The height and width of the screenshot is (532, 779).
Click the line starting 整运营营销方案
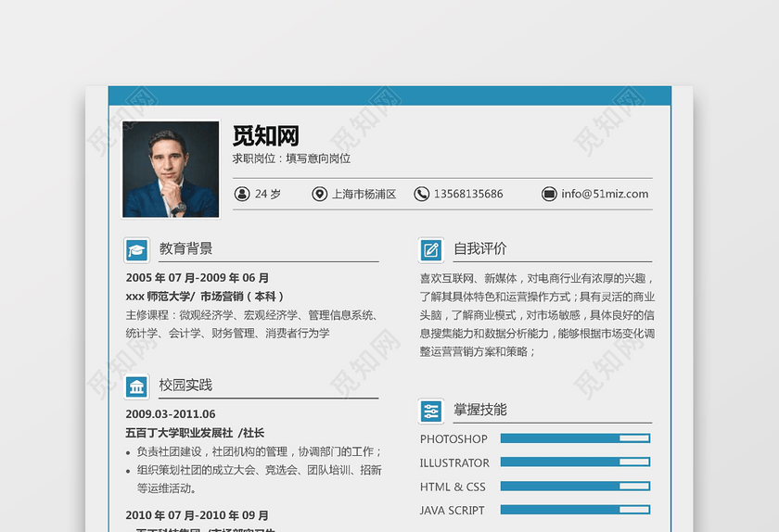[478, 351]
